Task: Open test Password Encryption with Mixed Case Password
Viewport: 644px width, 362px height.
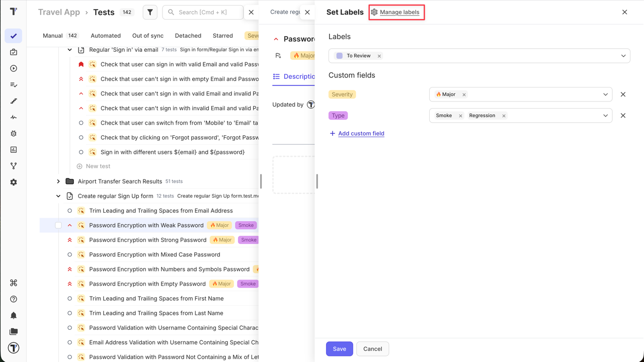Action: (154, 254)
